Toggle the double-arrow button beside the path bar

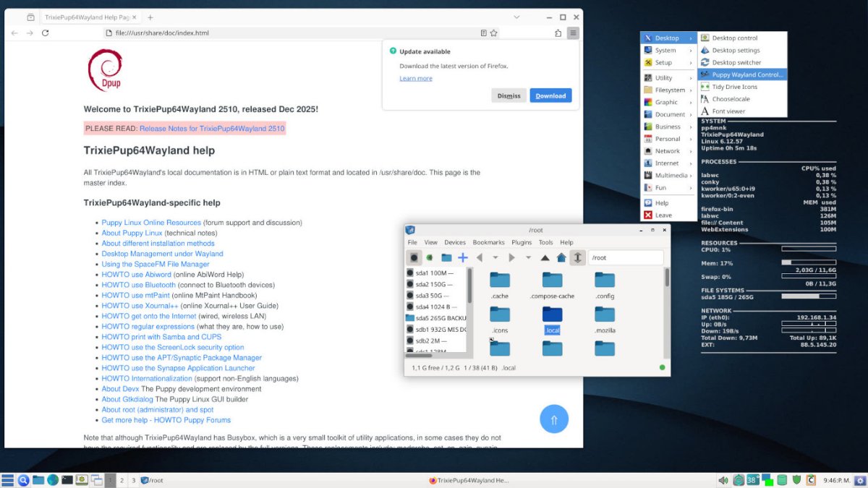577,257
